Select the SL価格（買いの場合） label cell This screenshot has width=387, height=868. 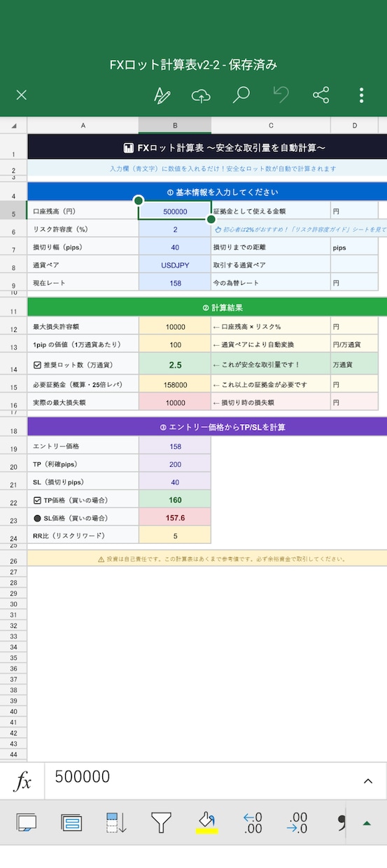tap(83, 518)
